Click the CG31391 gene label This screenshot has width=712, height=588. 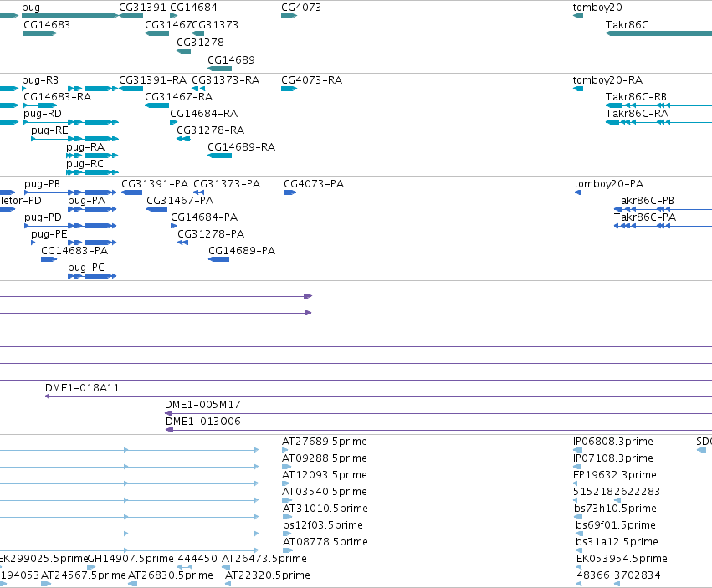click(142, 8)
